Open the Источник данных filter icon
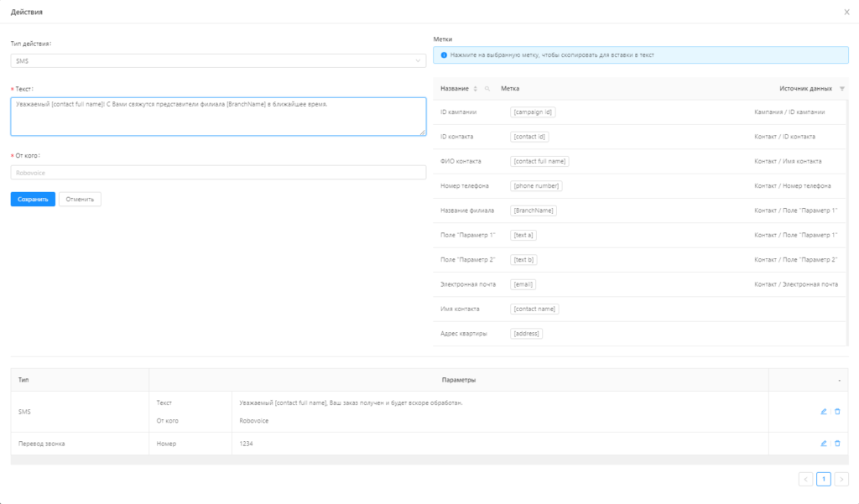Screen dimensions: 859x504 [842, 89]
